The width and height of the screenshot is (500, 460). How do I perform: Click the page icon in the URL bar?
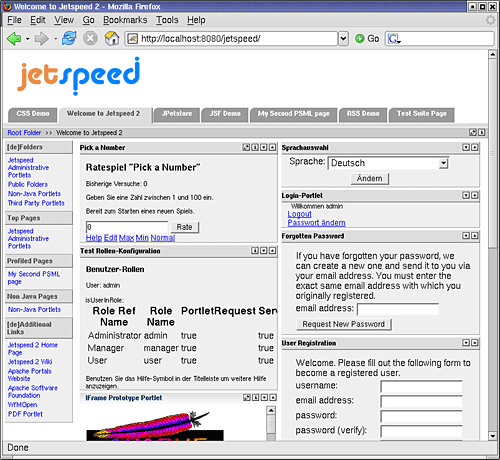133,39
